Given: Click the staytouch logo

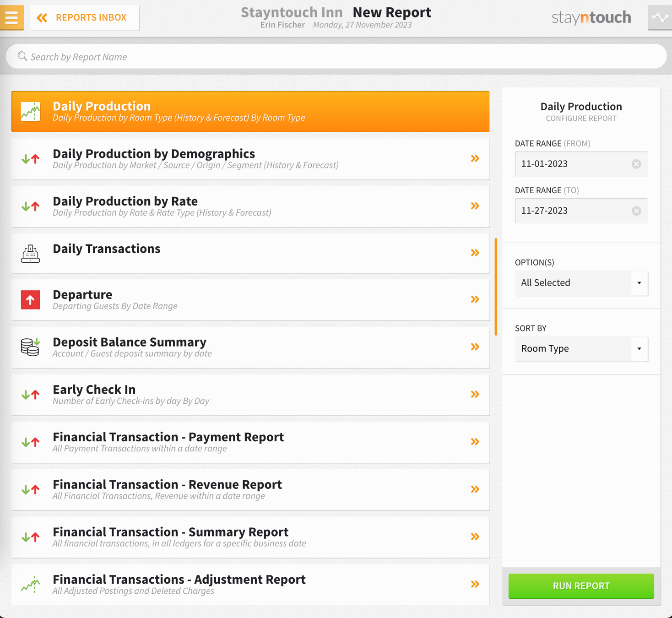Looking at the screenshot, I should 591,17.
